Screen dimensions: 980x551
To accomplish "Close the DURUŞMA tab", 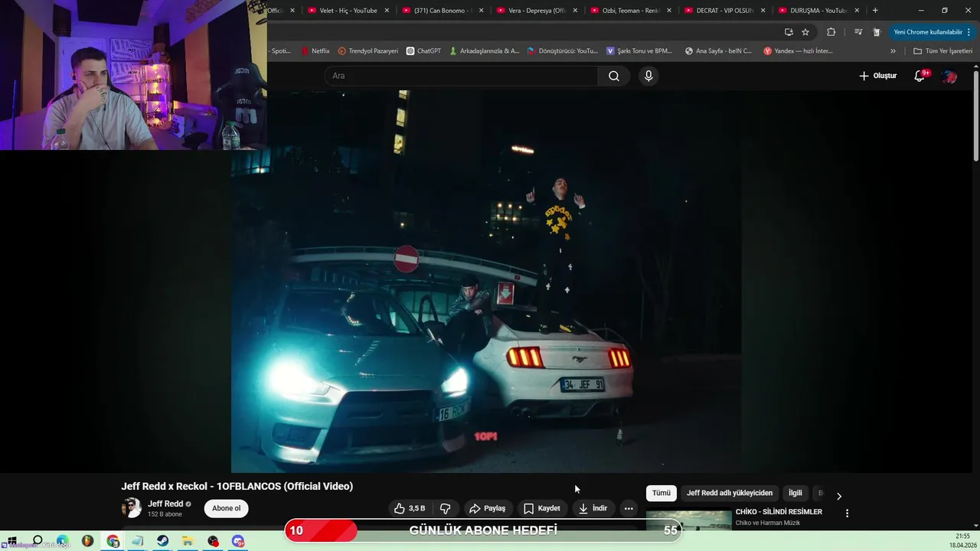I will (857, 11).
